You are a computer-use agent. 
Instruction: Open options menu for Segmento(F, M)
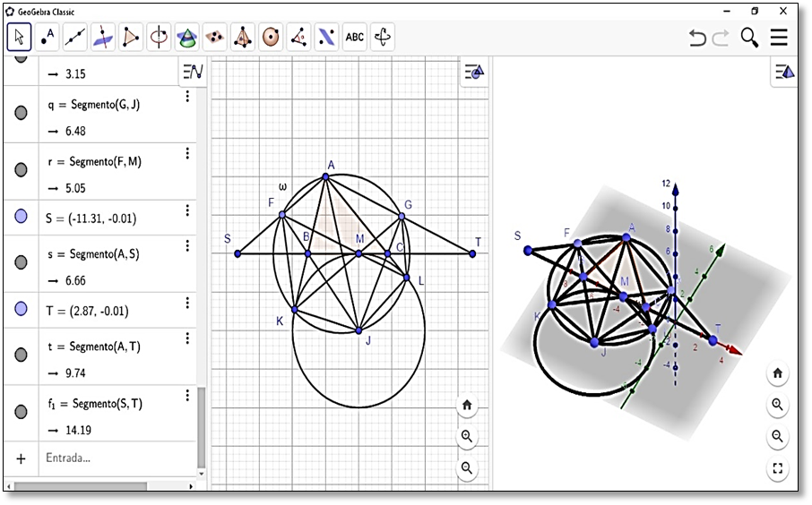[187, 153]
